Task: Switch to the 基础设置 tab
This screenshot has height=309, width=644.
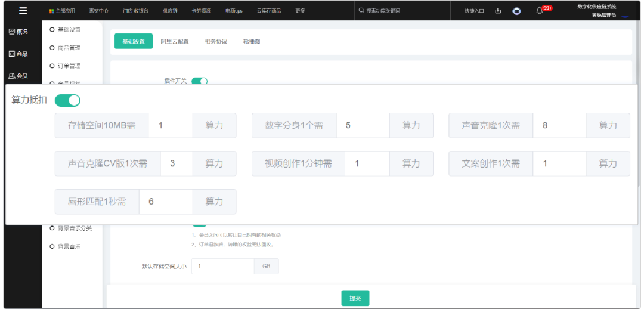Action: [134, 42]
